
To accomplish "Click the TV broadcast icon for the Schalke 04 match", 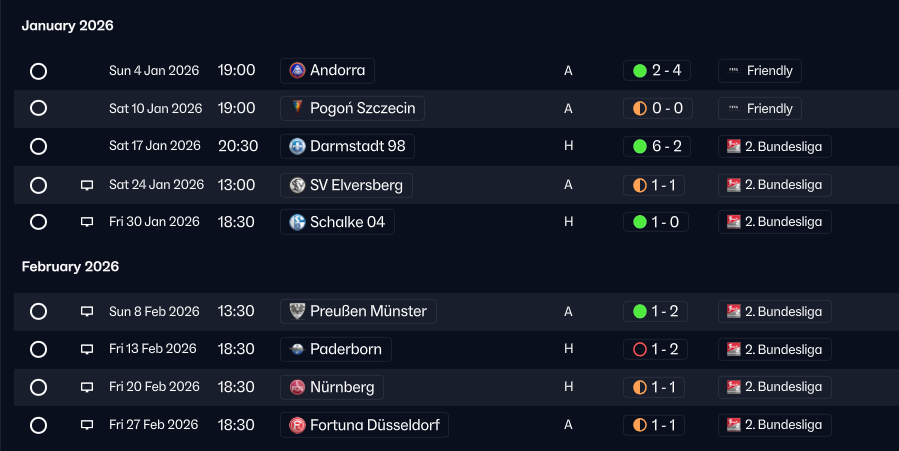I will pyautogui.click(x=87, y=222).
